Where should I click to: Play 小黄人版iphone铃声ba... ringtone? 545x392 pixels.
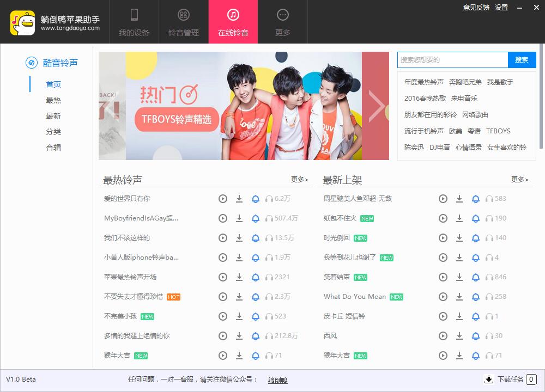223,258
